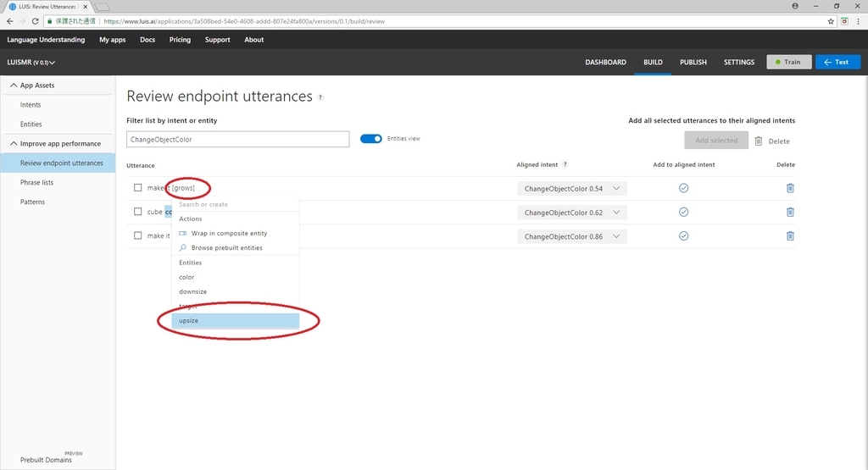This screenshot has width=868, height=470.
Task: Switch to SETTINGS tab
Action: [x=739, y=62]
